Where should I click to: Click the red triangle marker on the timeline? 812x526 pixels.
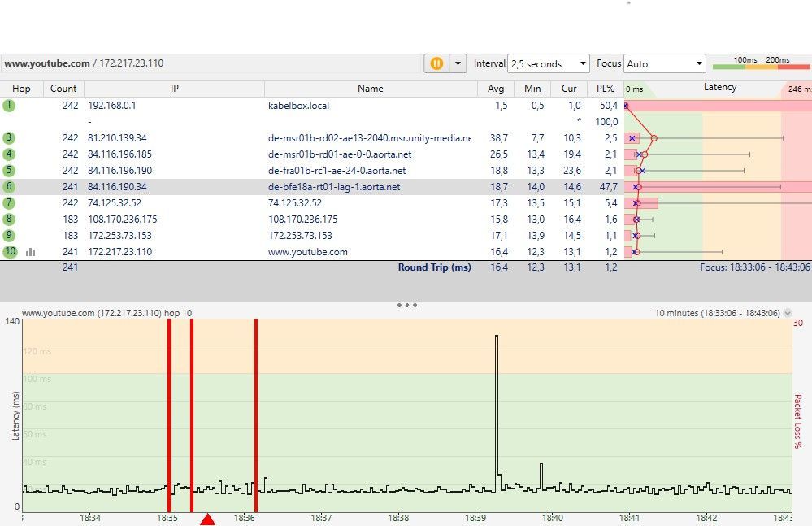[x=207, y=519]
